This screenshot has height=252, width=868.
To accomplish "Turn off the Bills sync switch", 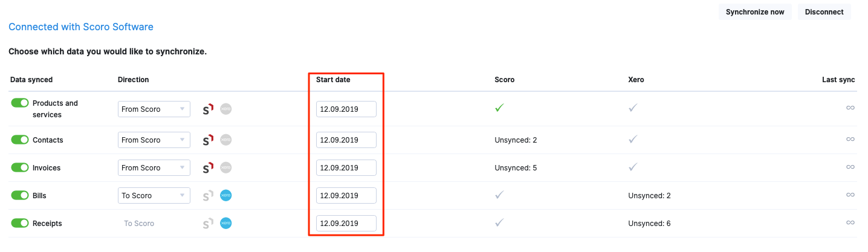I will [x=20, y=195].
